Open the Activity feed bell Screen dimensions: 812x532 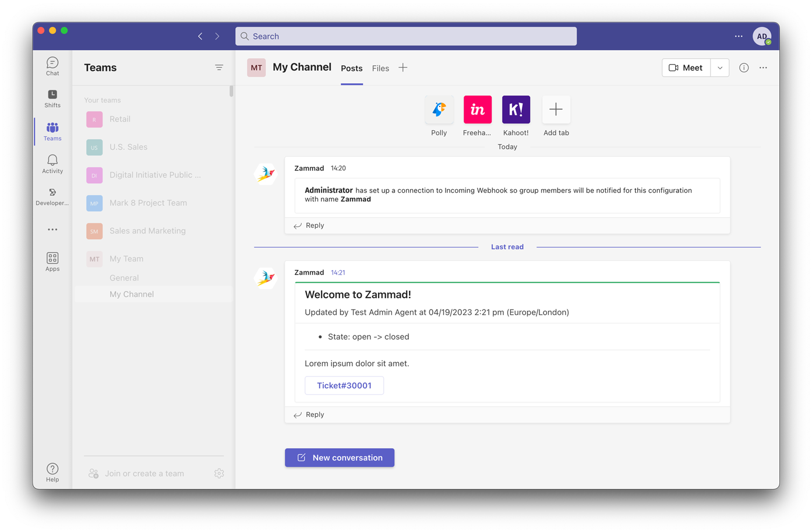(x=52, y=164)
